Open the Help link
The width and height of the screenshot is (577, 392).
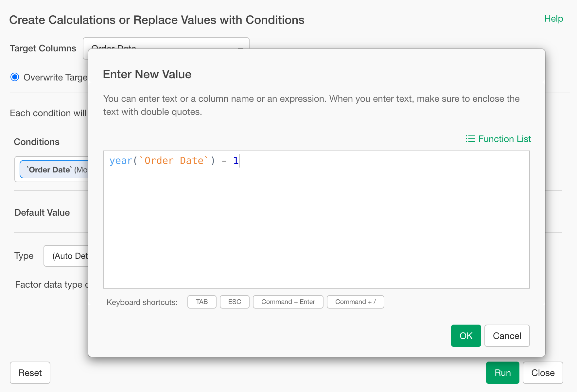[x=553, y=19]
